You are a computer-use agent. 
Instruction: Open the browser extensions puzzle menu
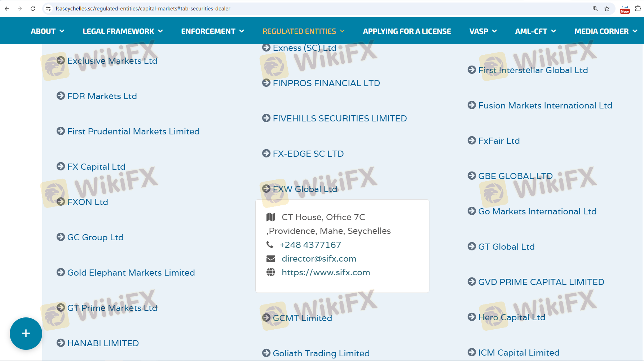638,9
